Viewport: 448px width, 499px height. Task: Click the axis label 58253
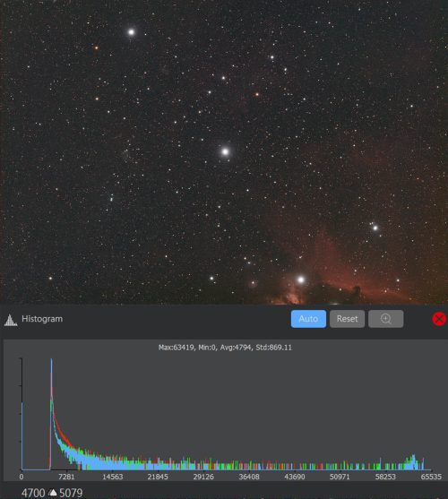click(385, 477)
